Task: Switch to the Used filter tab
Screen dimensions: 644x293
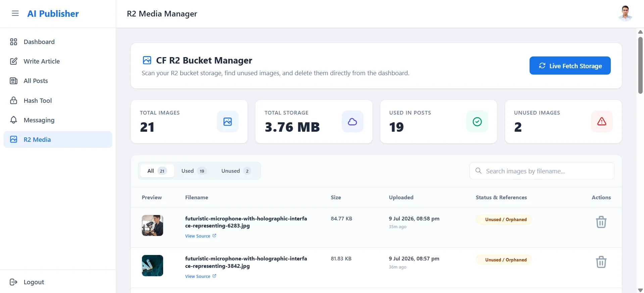Action: click(x=194, y=171)
